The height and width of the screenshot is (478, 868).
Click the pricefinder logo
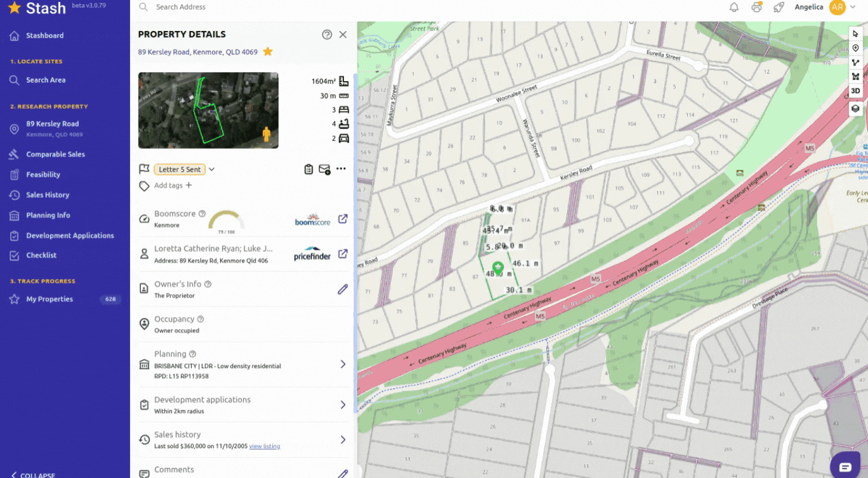312,254
